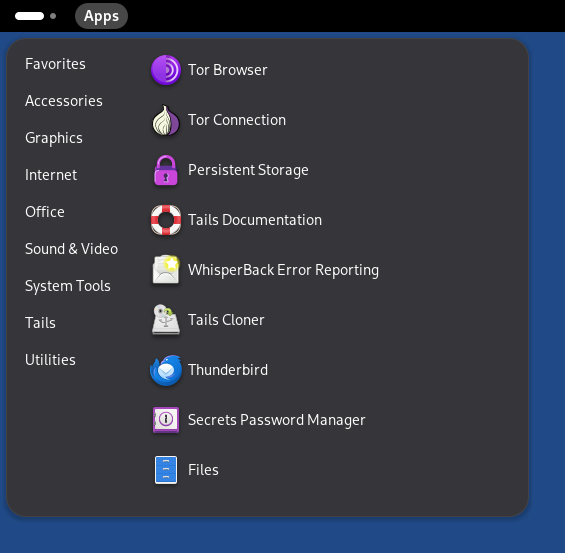This screenshot has height=553, width=565.
Task: Open the System Tools category
Action: [x=68, y=286]
